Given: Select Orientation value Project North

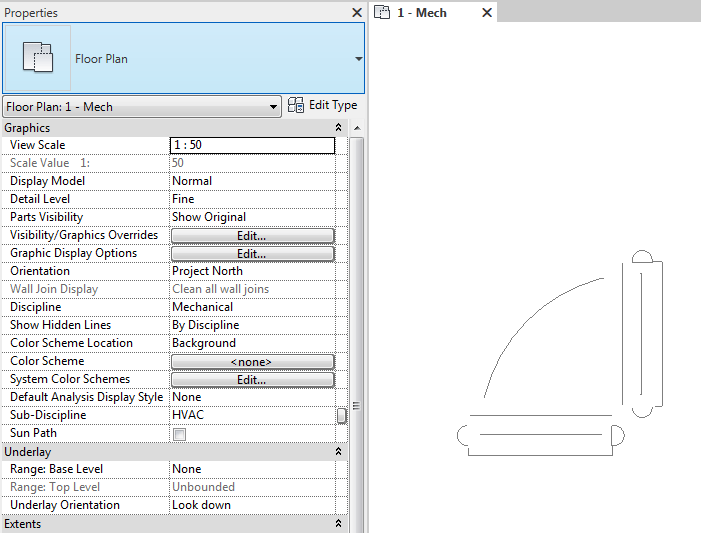Looking at the screenshot, I should coord(253,271).
